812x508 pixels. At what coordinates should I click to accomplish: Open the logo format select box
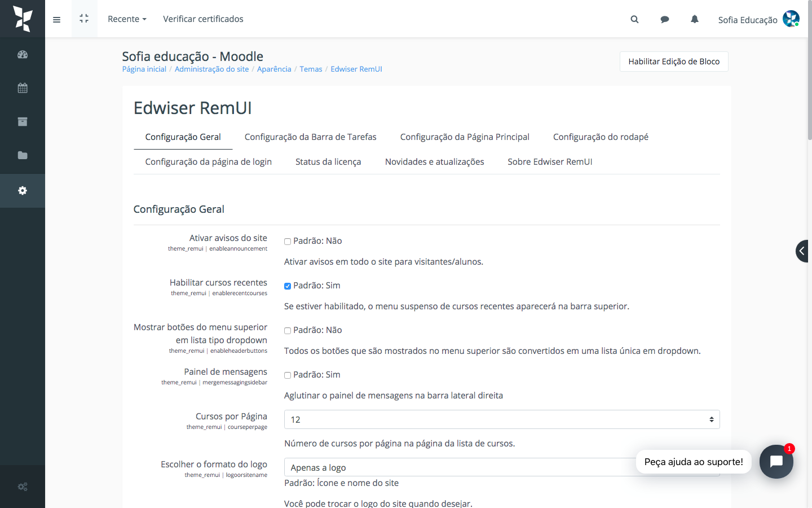502,467
